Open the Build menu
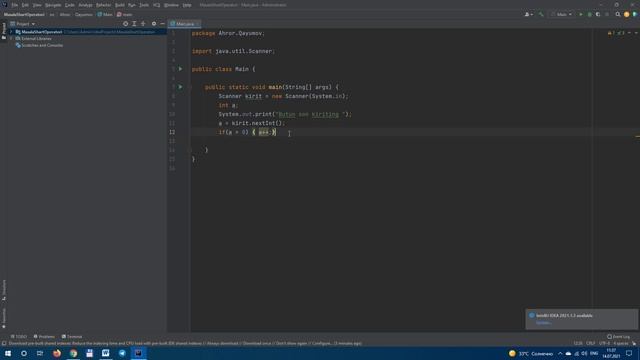The image size is (640, 360). click(x=120, y=5)
